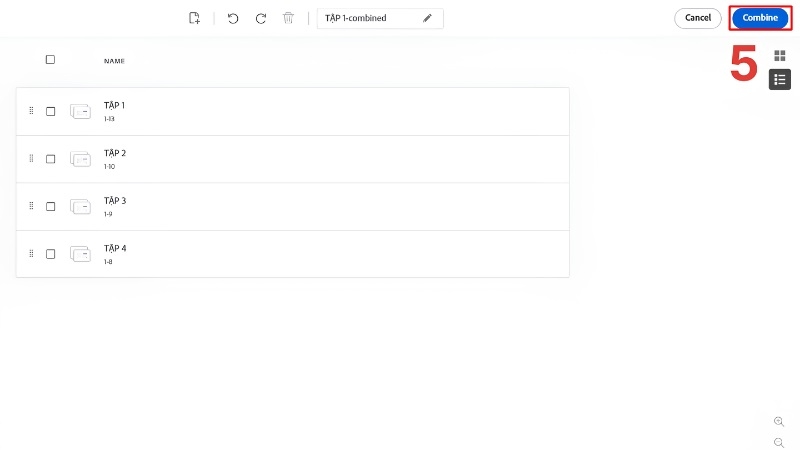Select the TẬP 2 file name
This screenshot has height=450, width=800.
[115, 153]
